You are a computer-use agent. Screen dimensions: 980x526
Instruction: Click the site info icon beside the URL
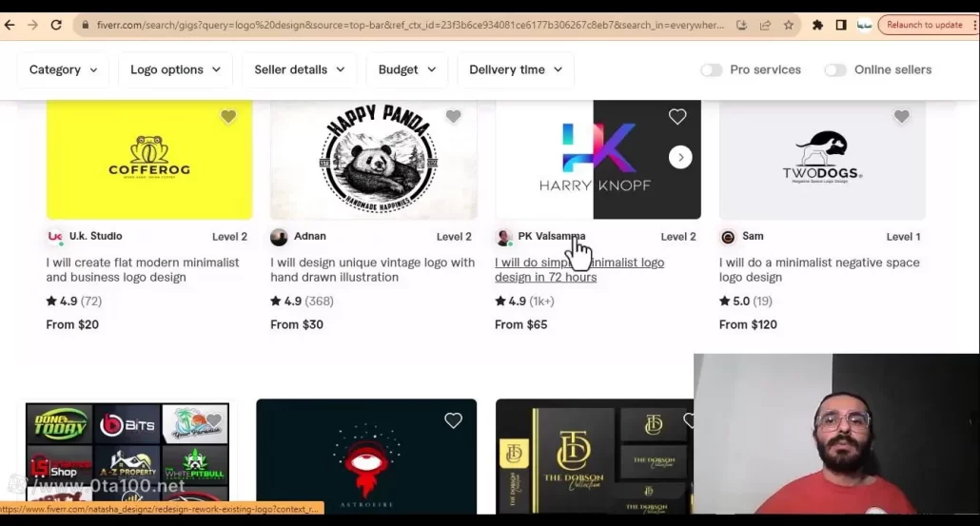(x=85, y=25)
